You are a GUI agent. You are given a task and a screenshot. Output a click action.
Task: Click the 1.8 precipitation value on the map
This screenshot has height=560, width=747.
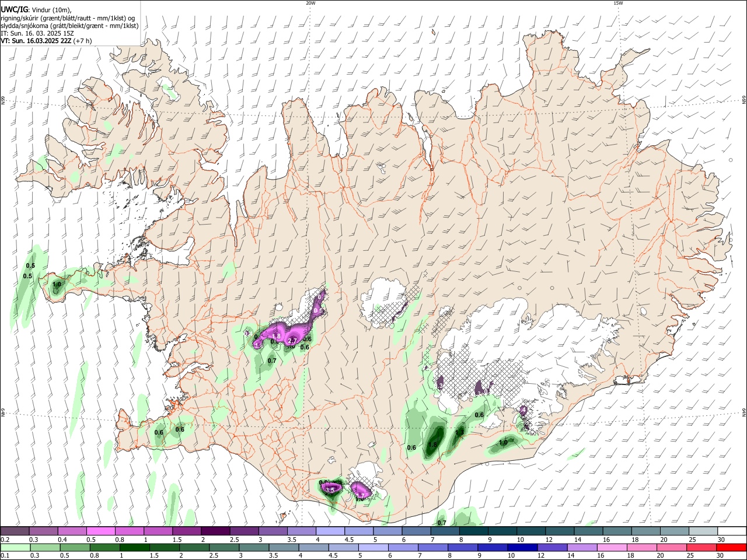pos(432,444)
